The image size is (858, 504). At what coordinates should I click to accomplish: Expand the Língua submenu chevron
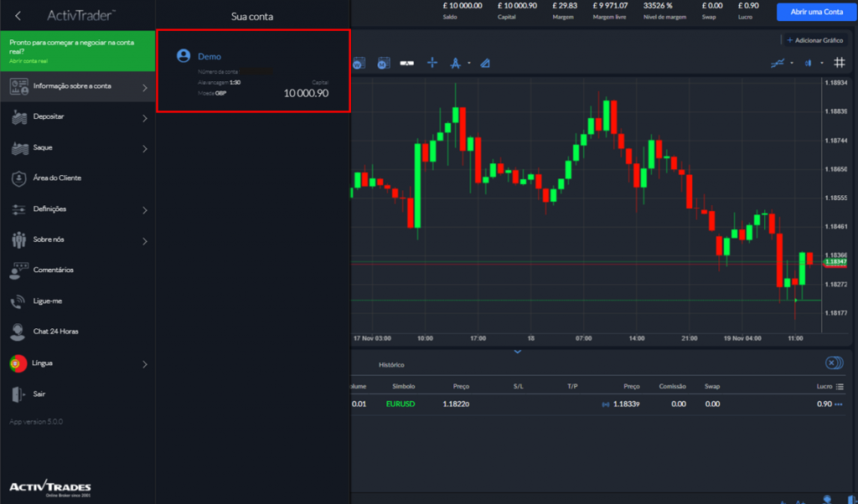(x=145, y=364)
